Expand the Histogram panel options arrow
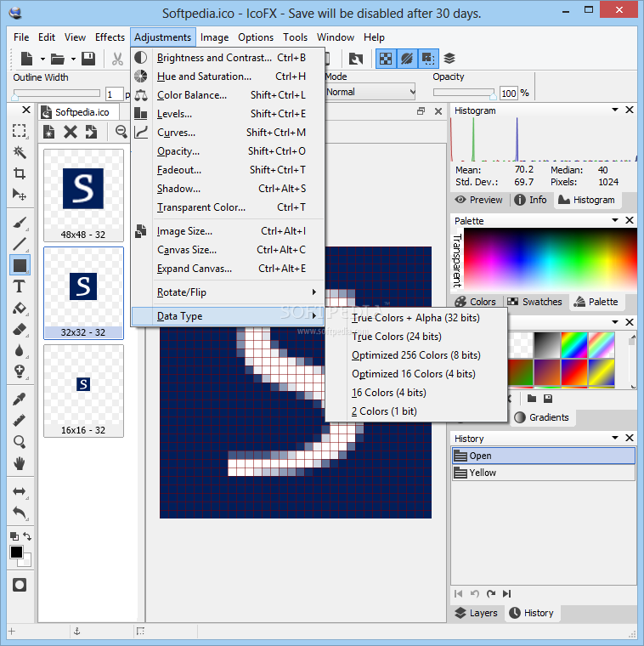Screen dimensions: 644x646 point(615,110)
